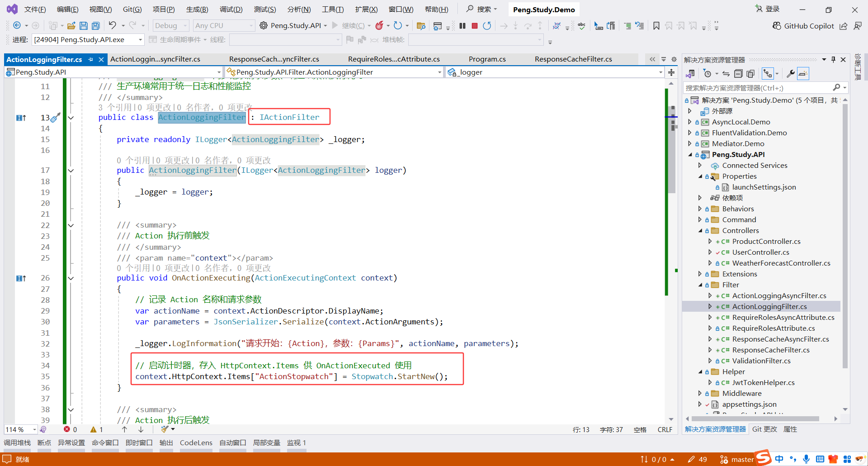Switch to the Program.cs tab
This screenshot has width=868, height=466.
[487, 59]
